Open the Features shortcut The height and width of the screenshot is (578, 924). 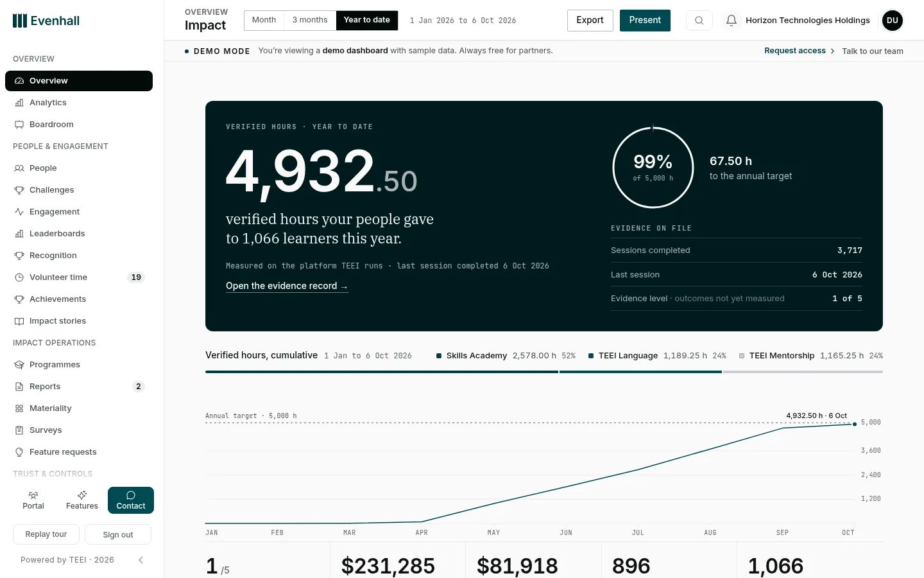tap(82, 500)
